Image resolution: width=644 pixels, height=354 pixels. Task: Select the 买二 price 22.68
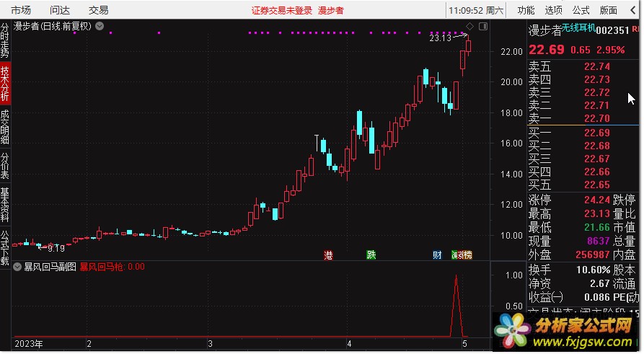pos(597,146)
